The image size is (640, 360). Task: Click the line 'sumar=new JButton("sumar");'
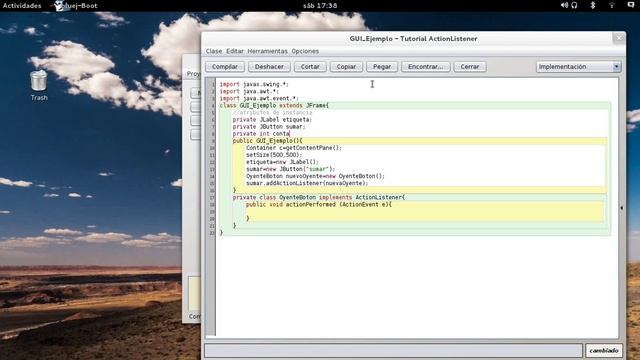[290, 169]
